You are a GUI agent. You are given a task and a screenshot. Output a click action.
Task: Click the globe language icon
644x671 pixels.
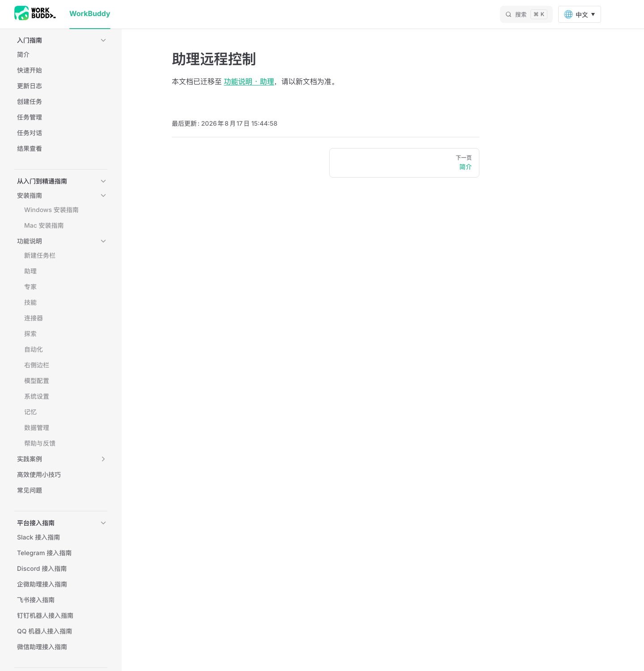click(x=568, y=14)
